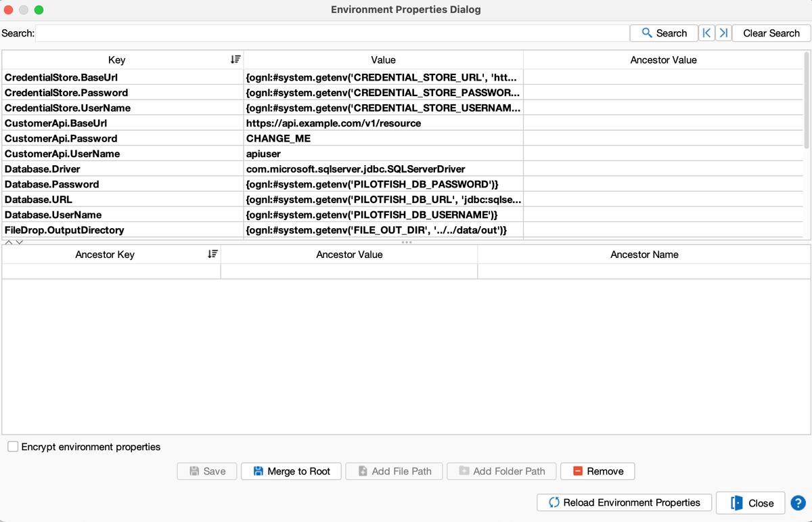Click Add File Path button
The width and height of the screenshot is (812, 522).
point(394,471)
